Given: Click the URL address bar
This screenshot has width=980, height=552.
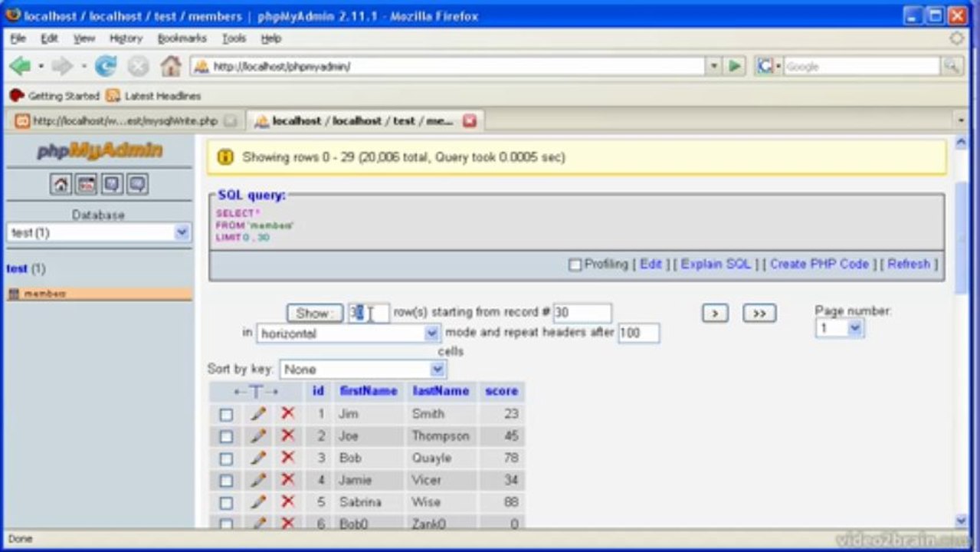Looking at the screenshot, I should point(448,67).
